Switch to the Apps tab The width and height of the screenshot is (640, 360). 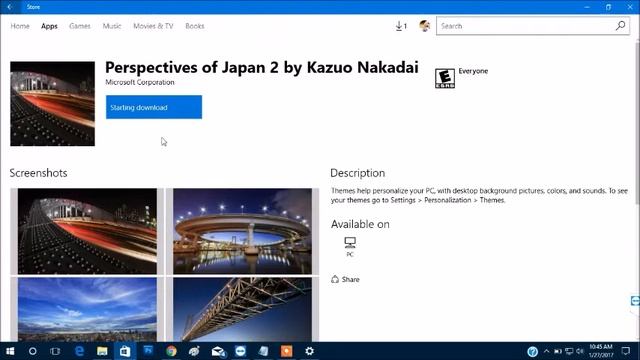point(49,26)
